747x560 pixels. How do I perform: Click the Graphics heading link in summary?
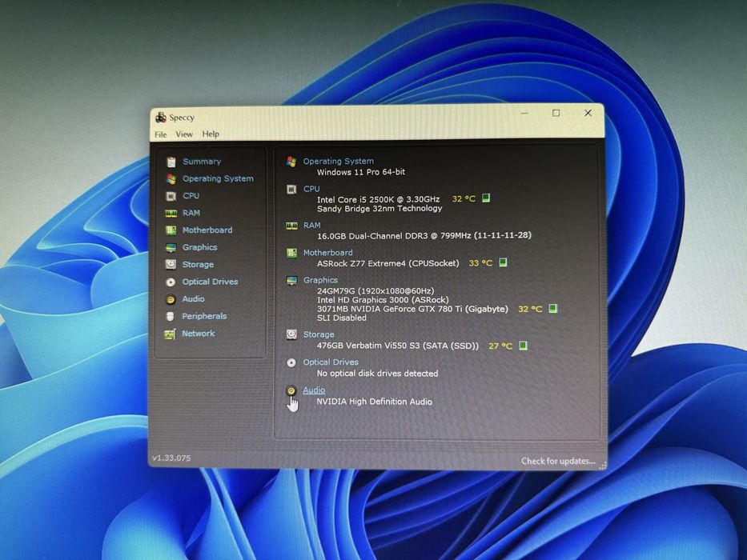click(x=320, y=280)
